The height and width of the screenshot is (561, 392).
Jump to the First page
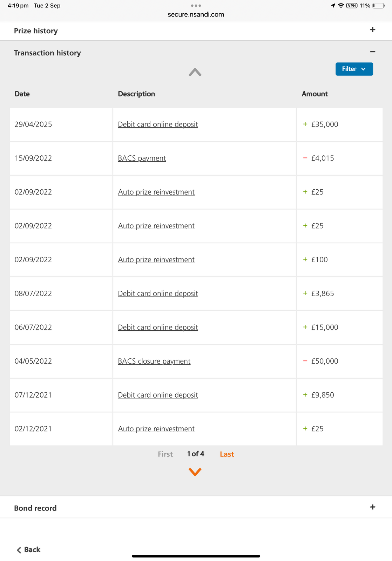click(x=165, y=454)
